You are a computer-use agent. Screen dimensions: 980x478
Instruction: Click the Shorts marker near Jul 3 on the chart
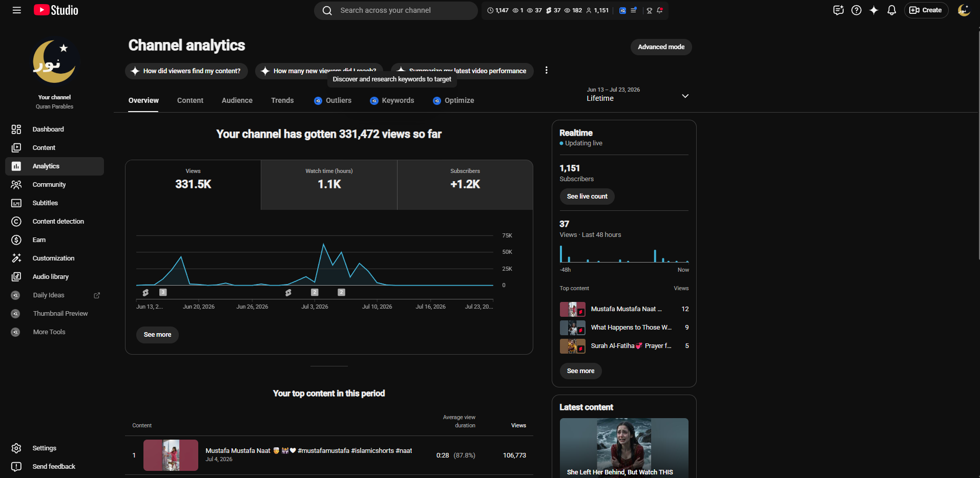click(288, 292)
